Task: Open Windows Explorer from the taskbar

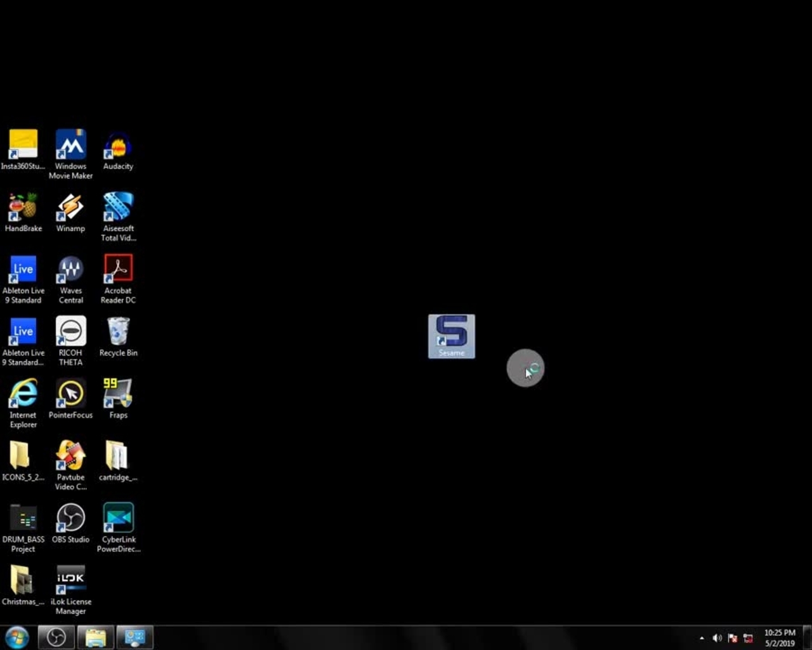Action: click(x=96, y=637)
